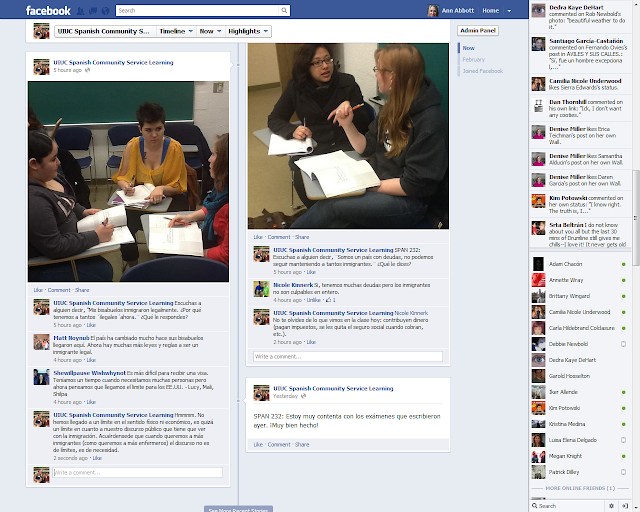The image size is (640, 512).
Task: Click the Facebook logo
Action: click(48, 11)
